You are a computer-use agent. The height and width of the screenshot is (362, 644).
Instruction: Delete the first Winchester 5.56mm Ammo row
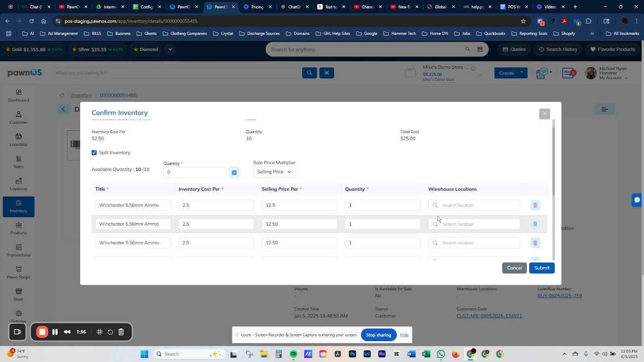coord(535,205)
